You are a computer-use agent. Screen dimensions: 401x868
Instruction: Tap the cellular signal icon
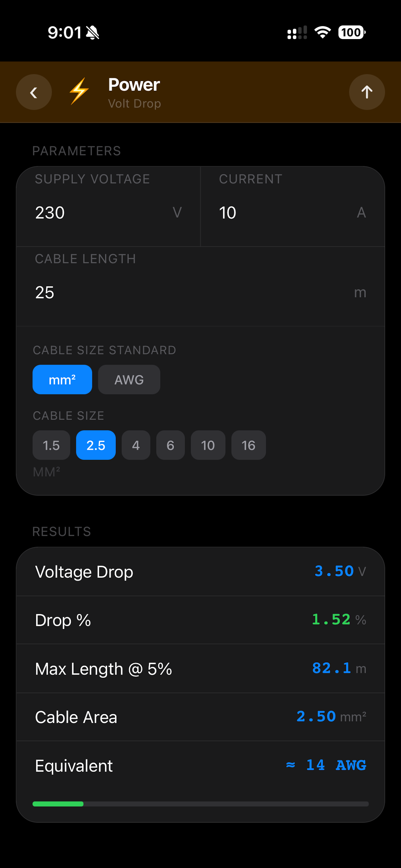click(x=297, y=33)
